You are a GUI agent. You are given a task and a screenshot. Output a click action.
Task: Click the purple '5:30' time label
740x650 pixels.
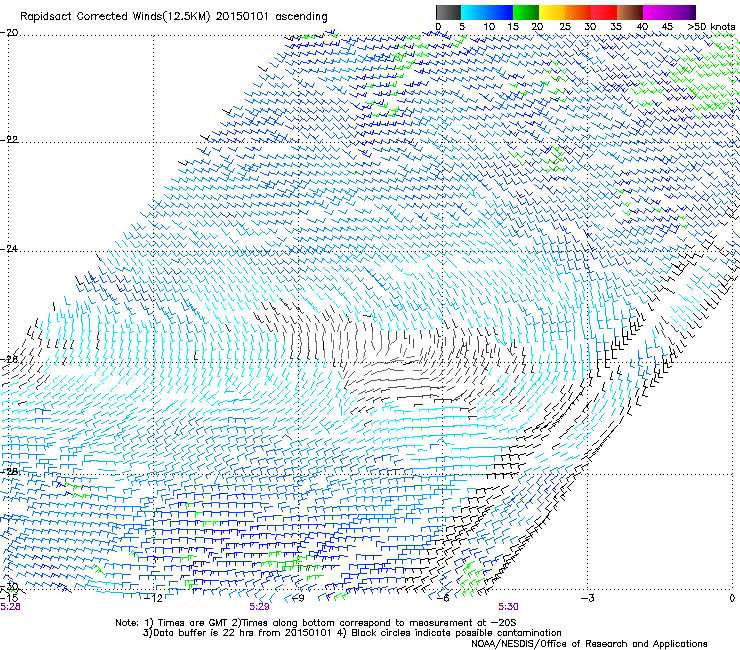coord(508,607)
